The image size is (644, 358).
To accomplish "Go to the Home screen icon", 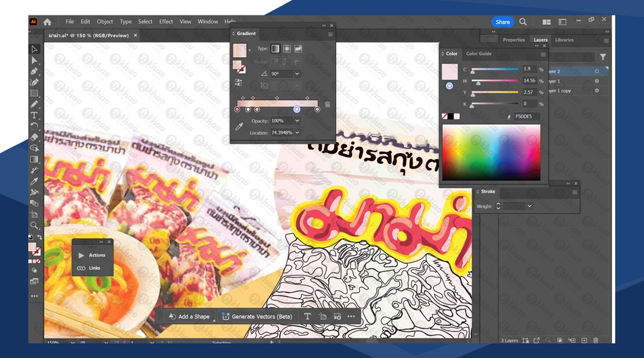I will [x=48, y=21].
